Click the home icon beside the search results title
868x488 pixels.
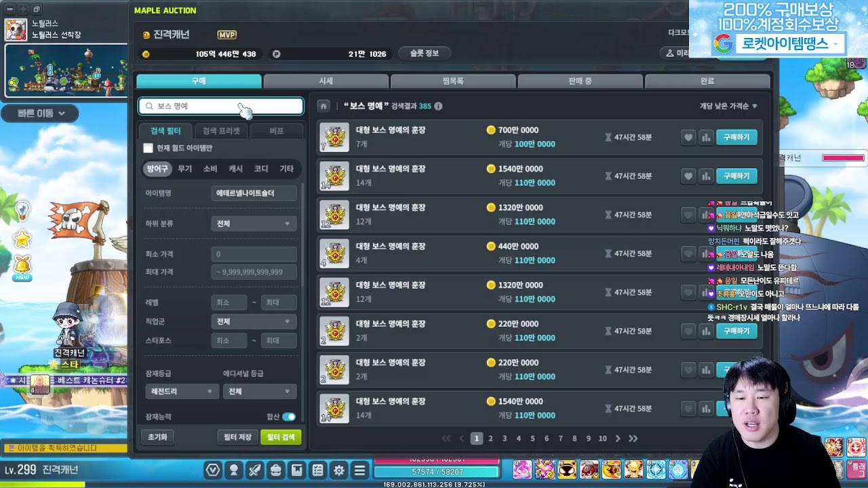click(x=324, y=106)
